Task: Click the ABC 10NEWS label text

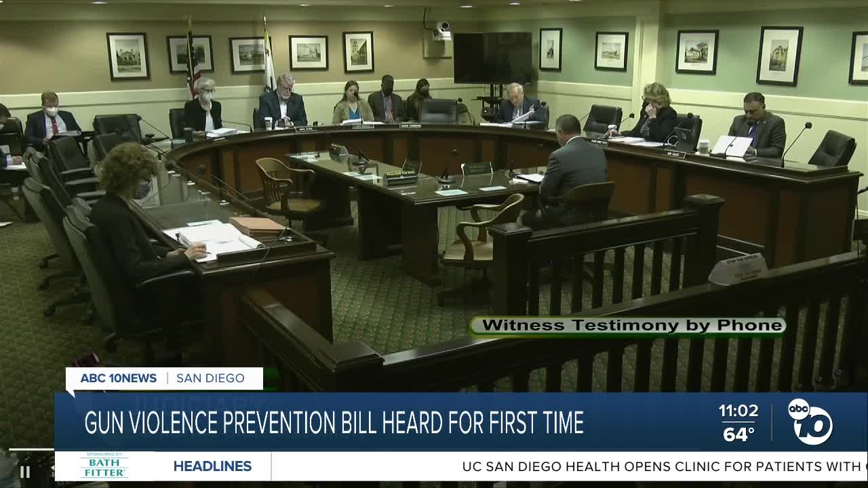Action: 118,378
